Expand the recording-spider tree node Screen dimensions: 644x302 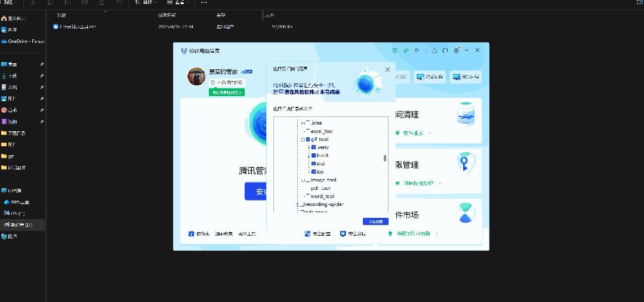297,204
